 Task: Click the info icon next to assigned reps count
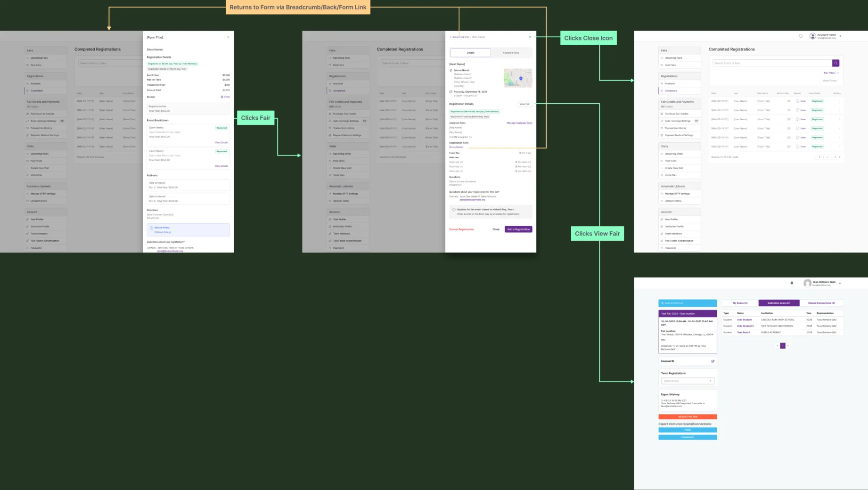[x=470, y=137]
